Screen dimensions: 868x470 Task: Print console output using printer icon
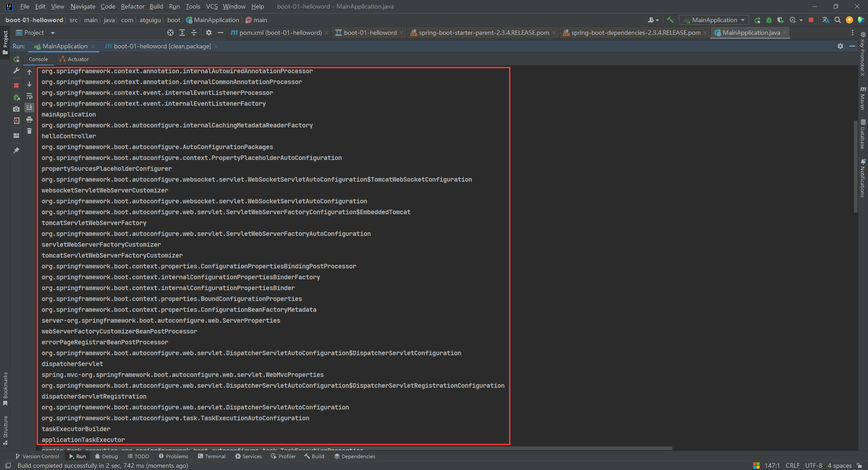coord(29,120)
